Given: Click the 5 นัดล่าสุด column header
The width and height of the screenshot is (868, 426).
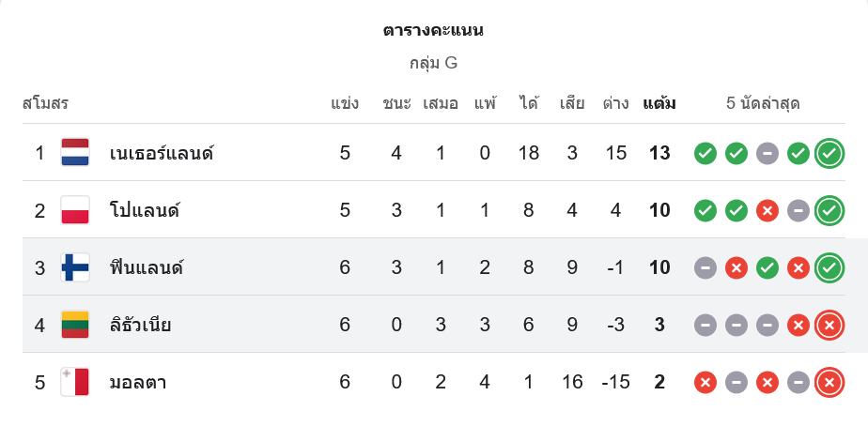Looking at the screenshot, I should (x=763, y=103).
